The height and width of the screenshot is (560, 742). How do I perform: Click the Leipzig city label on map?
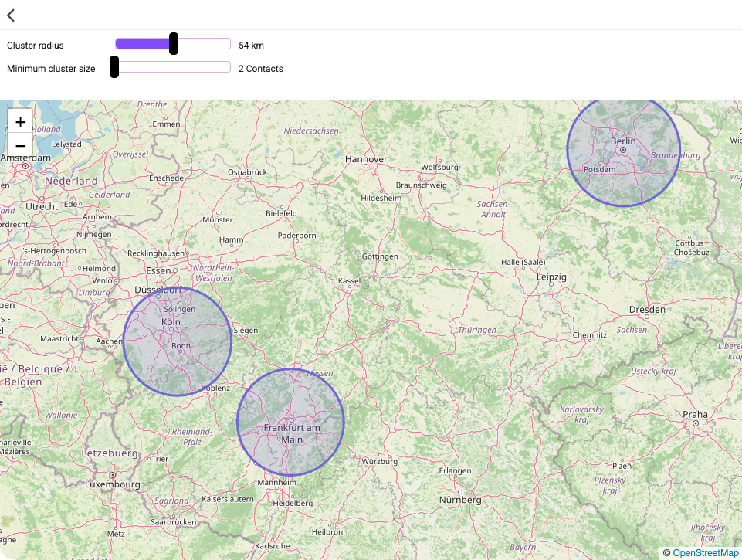pyautogui.click(x=551, y=277)
